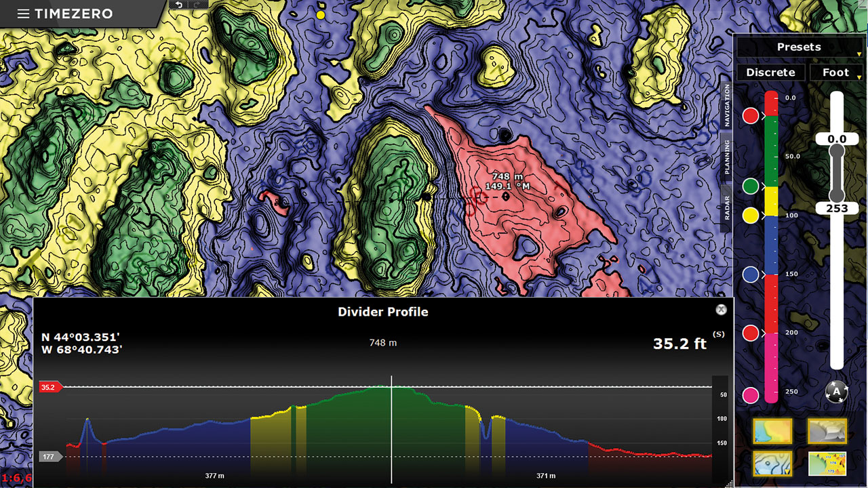Open the TimeZero hamburger menu

tap(23, 14)
